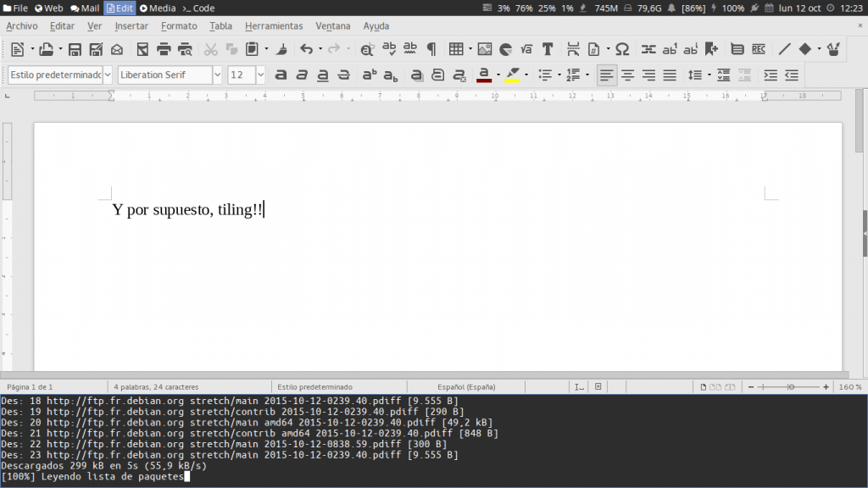
Task: Insert a table from the toolbar
Action: click(456, 49)
